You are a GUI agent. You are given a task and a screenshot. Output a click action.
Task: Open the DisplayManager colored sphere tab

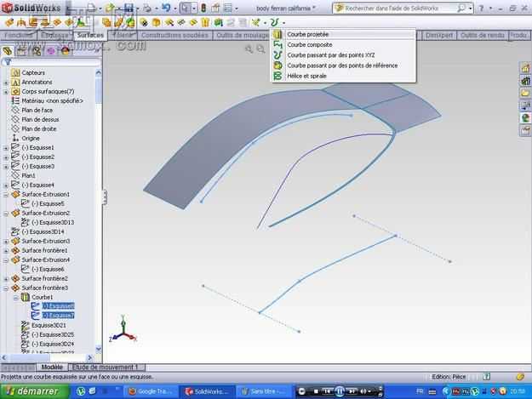66,51
